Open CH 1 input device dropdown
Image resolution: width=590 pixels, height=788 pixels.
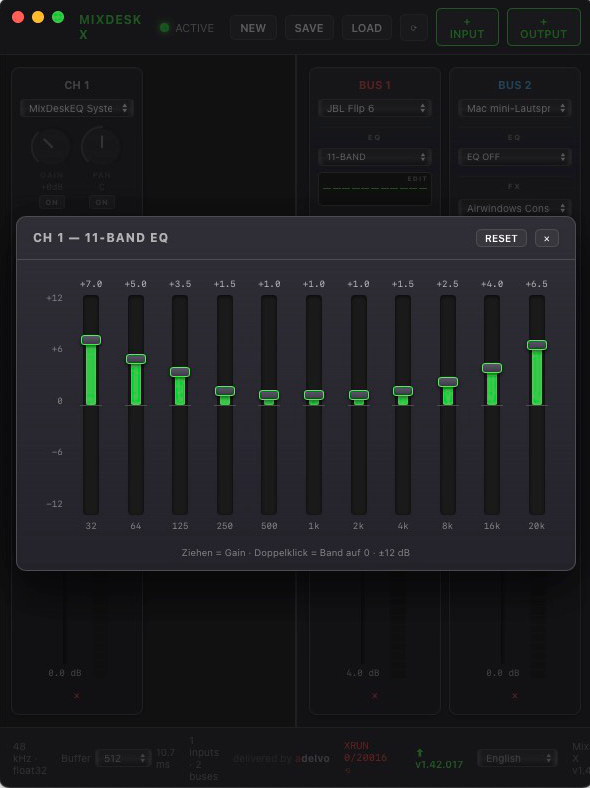(x=77, y=108)
